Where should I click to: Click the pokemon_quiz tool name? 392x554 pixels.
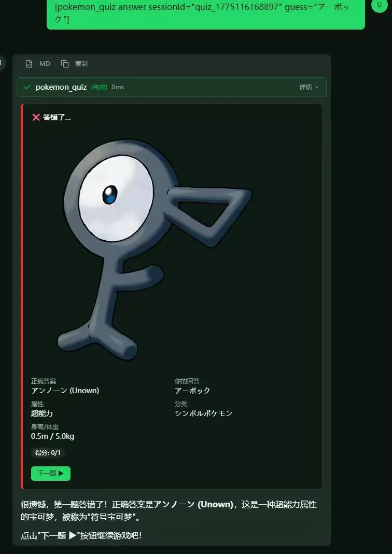click(61, 87)
